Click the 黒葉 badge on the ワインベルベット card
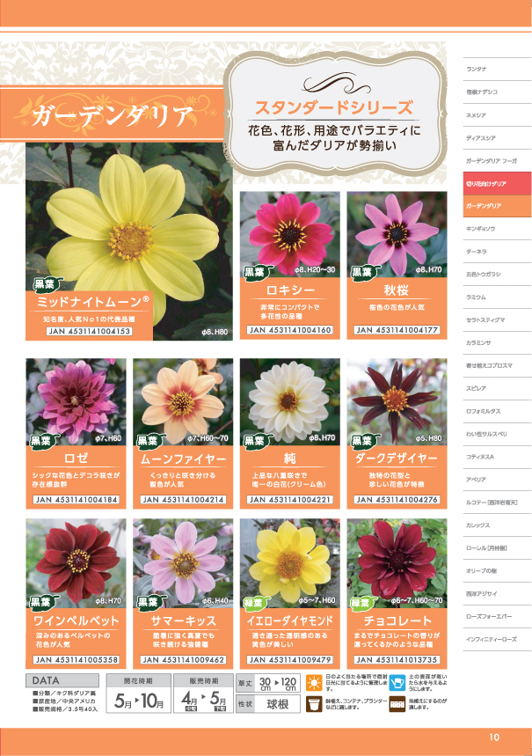 pos(44,602)
